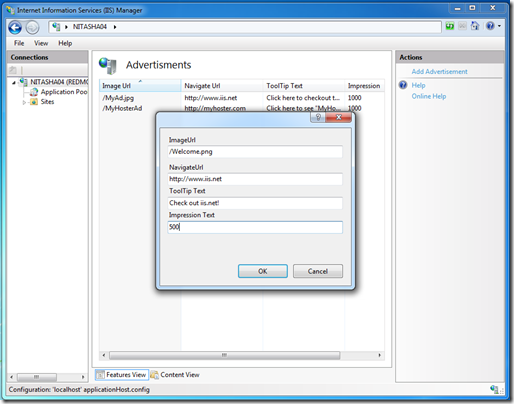Switch to the Features View tab
Image resolution: width=514 pixels, height=404 pixels.
pyautogui.click(x=122, y=375)
